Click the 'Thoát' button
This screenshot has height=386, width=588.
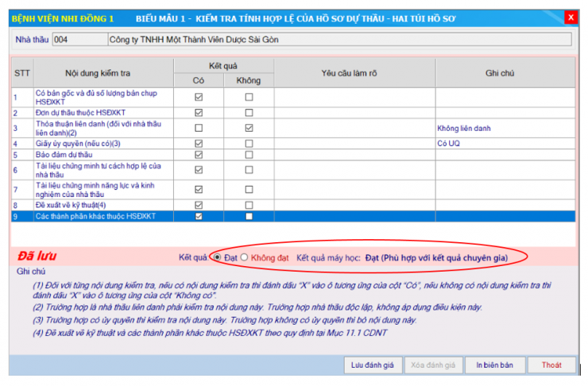pyautogui.click(x=551, y=365)
